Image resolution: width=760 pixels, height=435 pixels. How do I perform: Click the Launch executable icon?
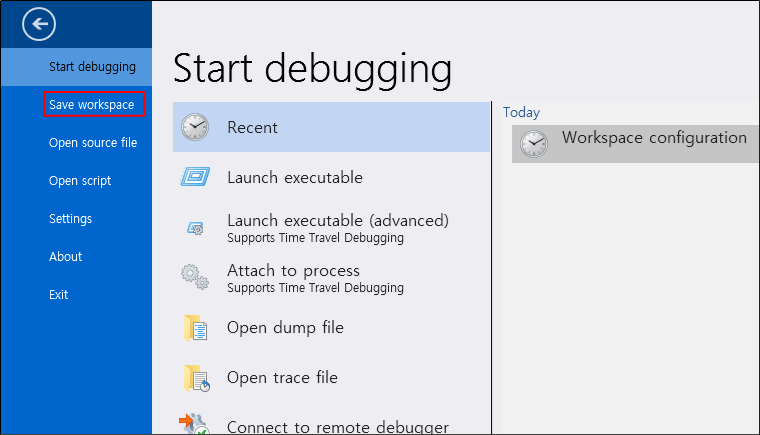pyautogui.click(x=195, y=178)
